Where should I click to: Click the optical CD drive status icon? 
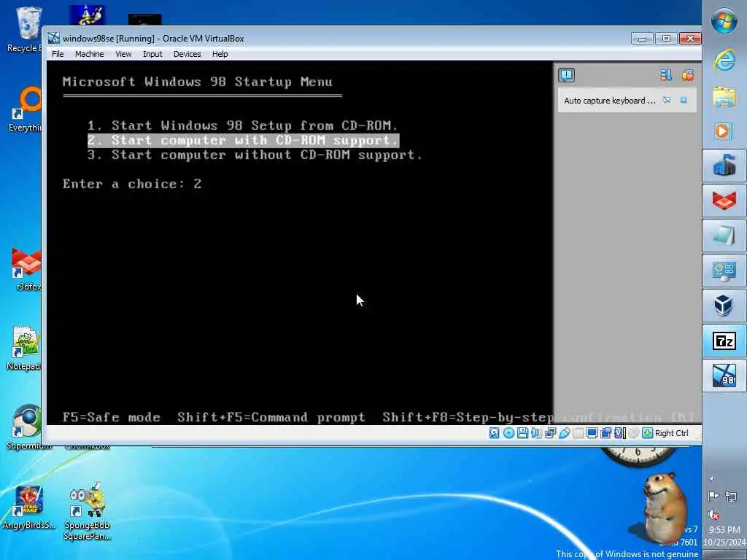point(508,433)
